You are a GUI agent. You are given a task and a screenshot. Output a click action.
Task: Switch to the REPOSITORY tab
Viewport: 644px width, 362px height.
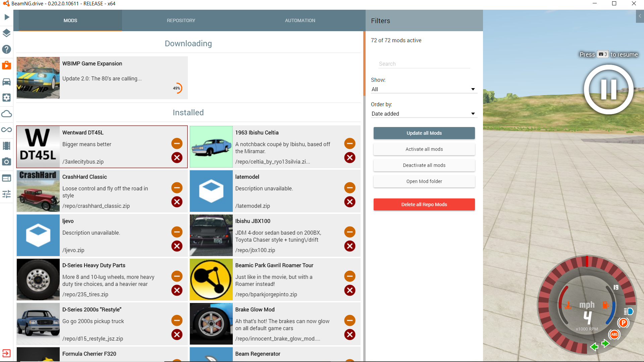click(181, 20)
